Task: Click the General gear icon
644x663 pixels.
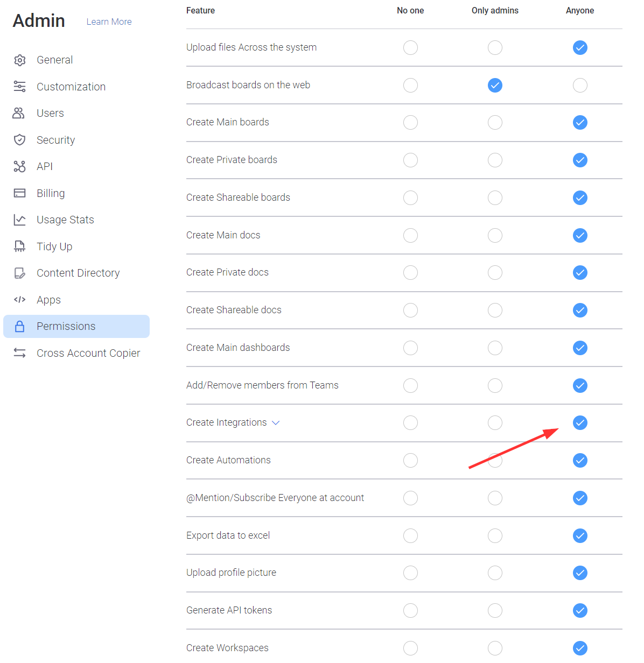Action: pyautogui.click(x=20, y=60)
